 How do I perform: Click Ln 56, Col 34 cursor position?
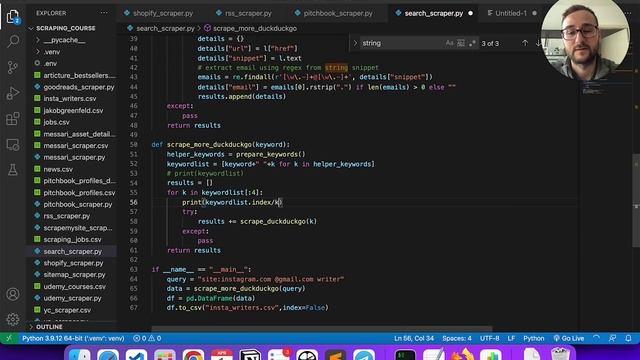pos(413,338)
